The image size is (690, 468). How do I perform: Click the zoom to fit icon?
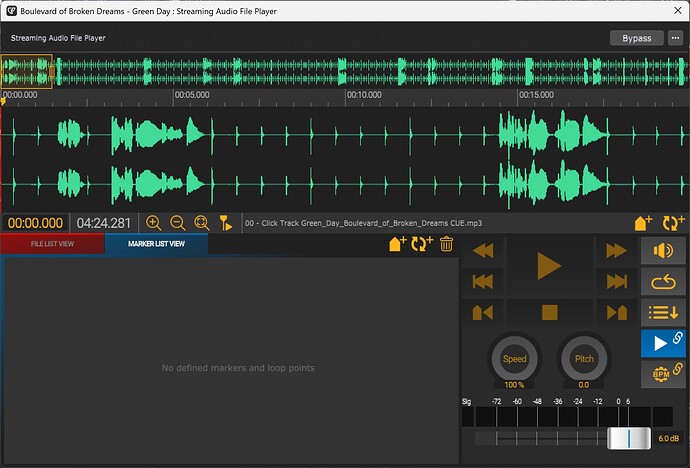[202, 223]
